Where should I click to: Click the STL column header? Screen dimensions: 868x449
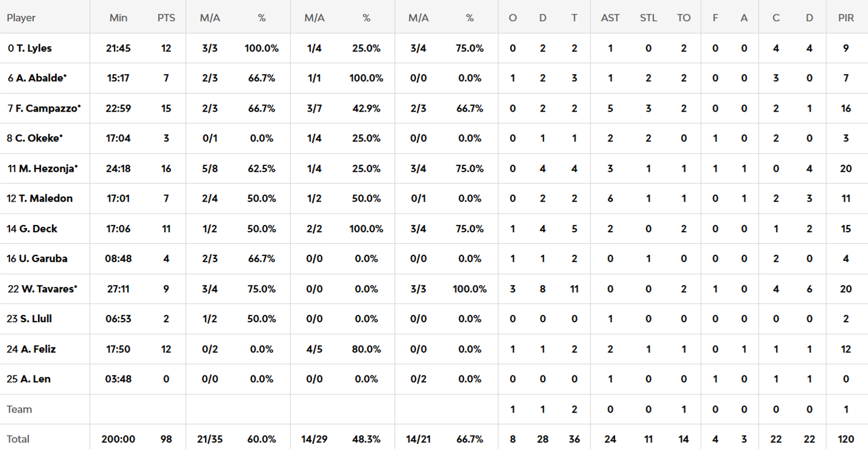pyautogui.click(x=648, y=18)
